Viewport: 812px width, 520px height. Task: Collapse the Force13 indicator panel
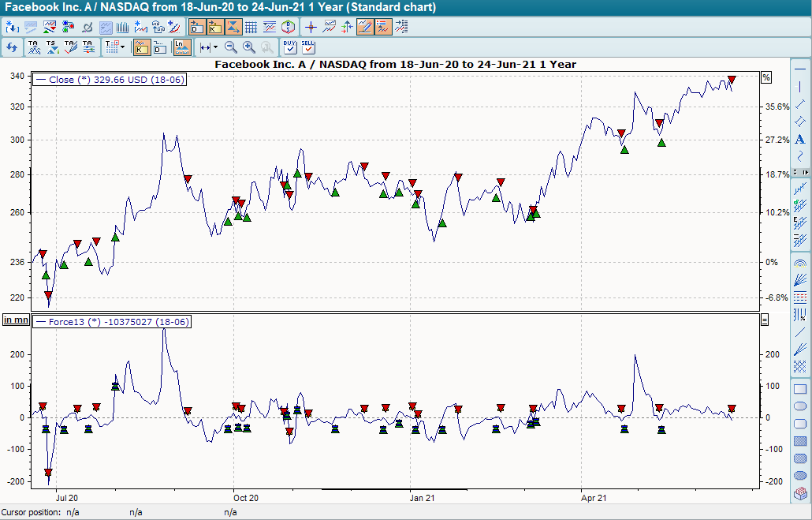(x=765, y=319)
